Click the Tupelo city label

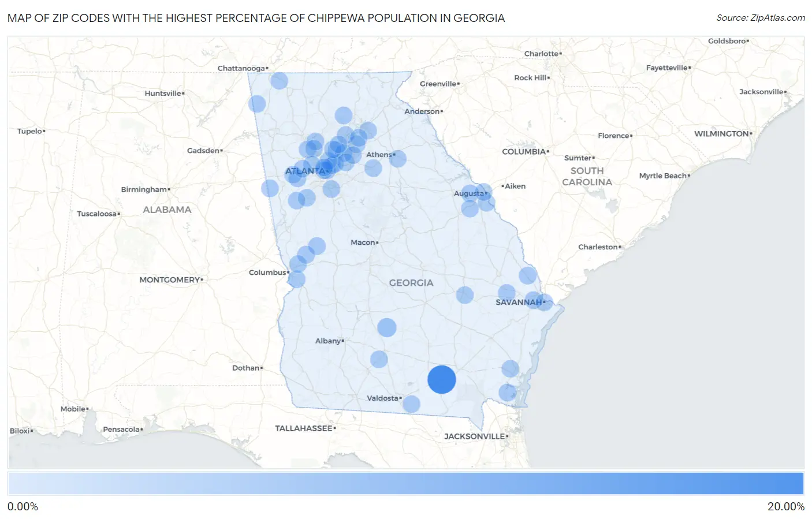[29, 131]
